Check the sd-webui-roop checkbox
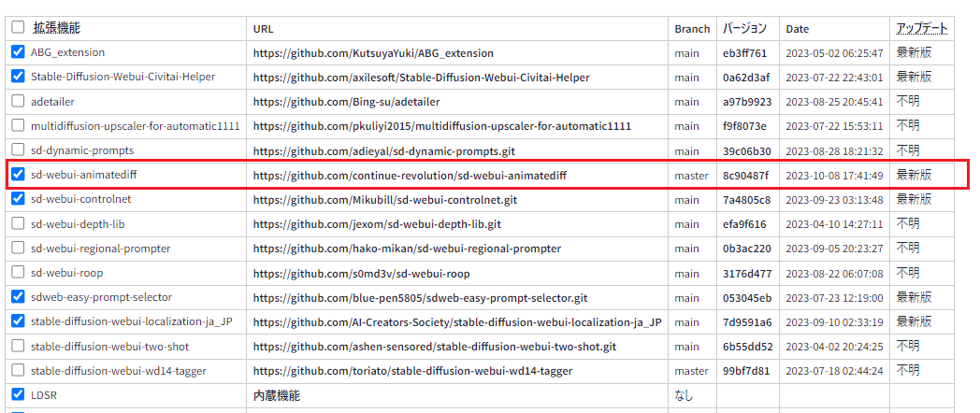 click(18, 273)
